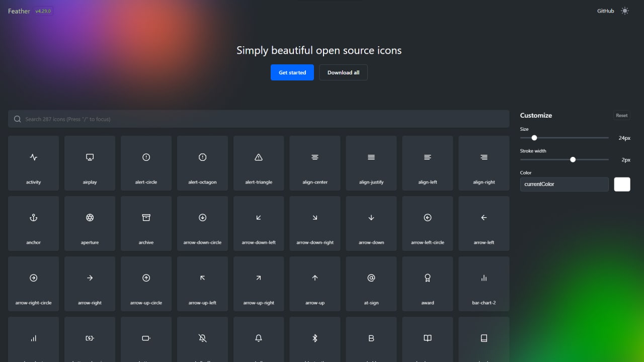Select the bar-chart-2 icon
The height and width of the screenshot is (362, 644).
[484, 284]
